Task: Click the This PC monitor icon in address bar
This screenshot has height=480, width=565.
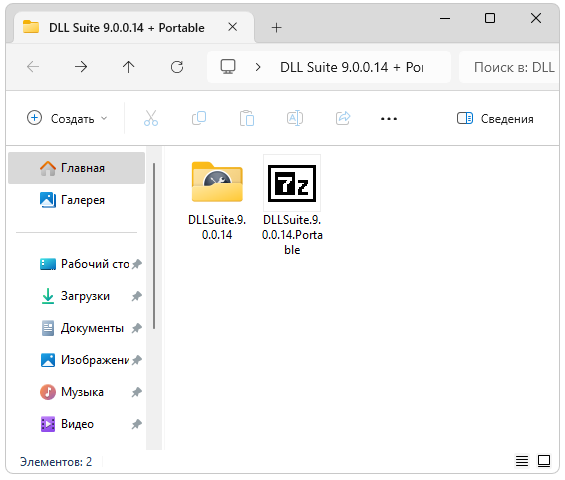Action: [x=228, y=67]
